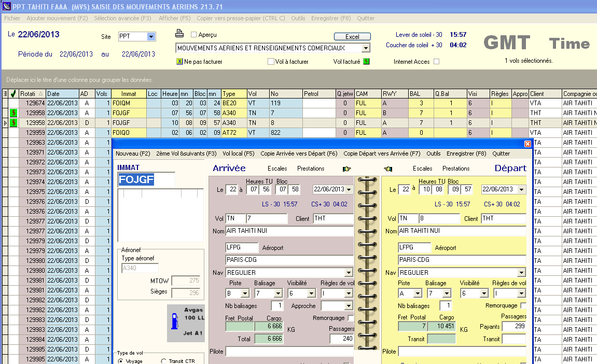Click the green X icon for Ne pas facturer
Image resolution: width=597 pixels, height=364 pixels.
180,62
